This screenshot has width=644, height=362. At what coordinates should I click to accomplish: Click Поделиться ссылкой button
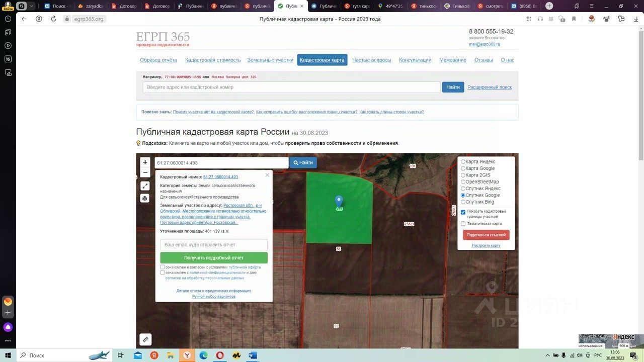pyautogui.click(x=486, y=235)
